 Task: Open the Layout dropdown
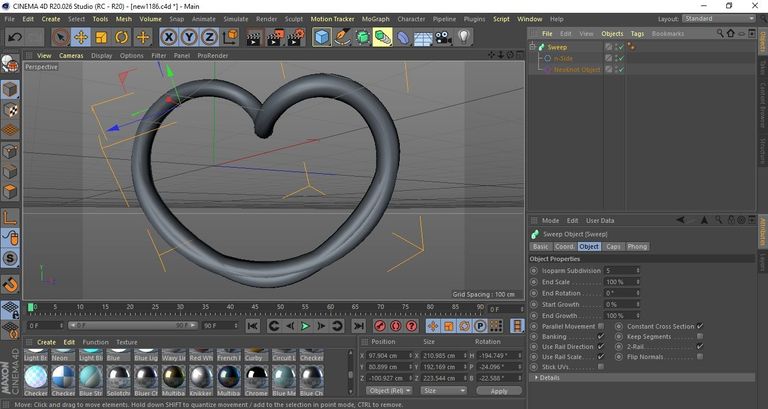coord(718,19)
